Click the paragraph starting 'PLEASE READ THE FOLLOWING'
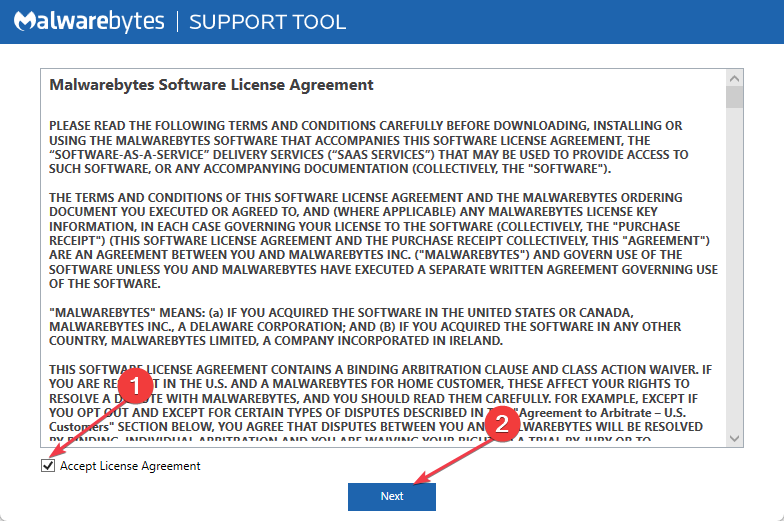784x521 pixels. point(368,147)
